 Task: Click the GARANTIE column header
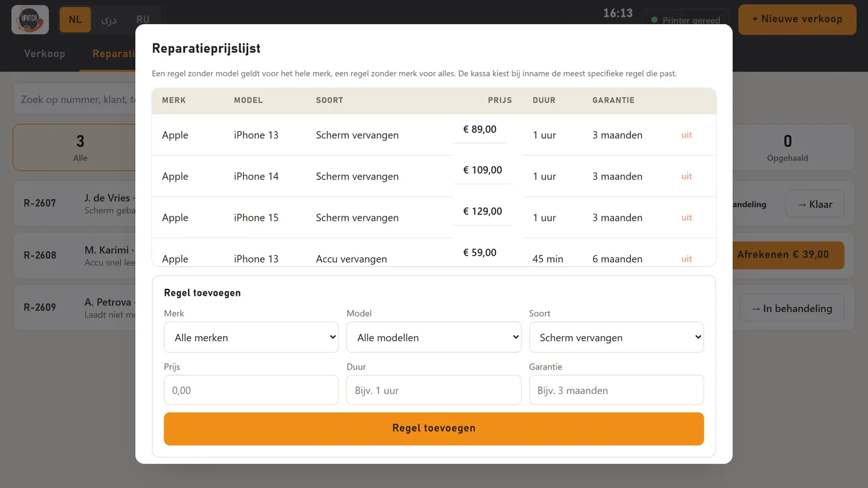pyautogui.click(x=613, y=100)
